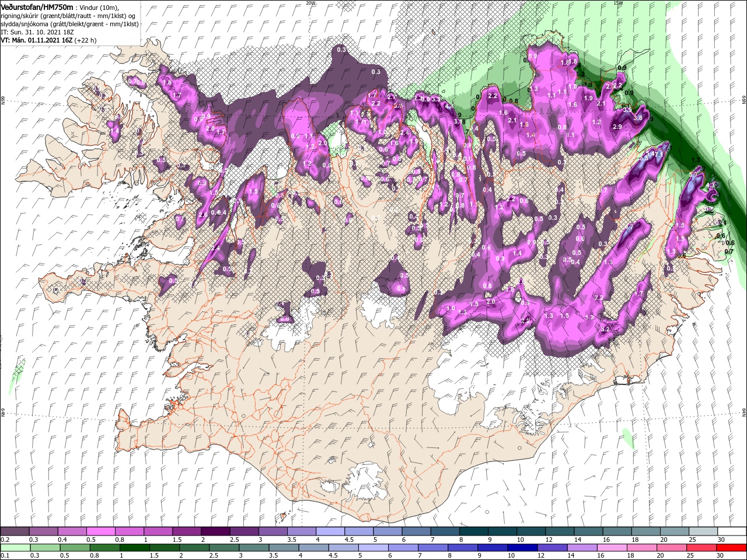Select the 0.8 magenta swatch in top legend row
The width and height of the screenshot is (747, 560).
[130, 531]
